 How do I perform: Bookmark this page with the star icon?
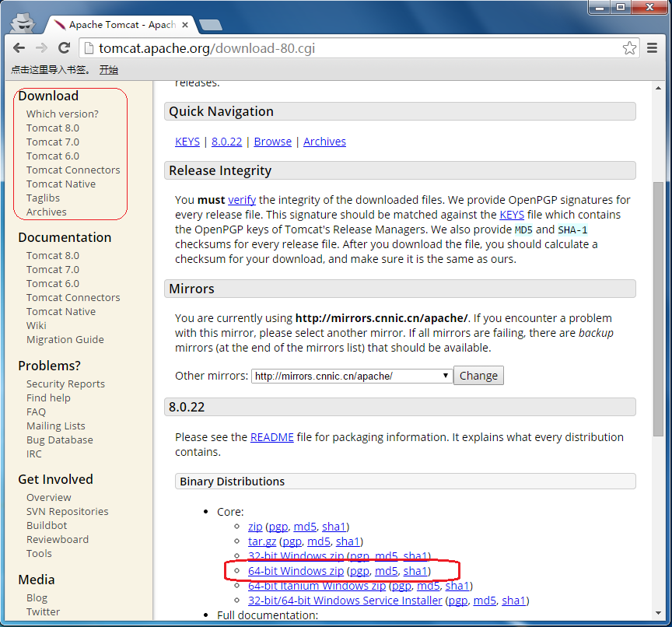click(629, 48)
